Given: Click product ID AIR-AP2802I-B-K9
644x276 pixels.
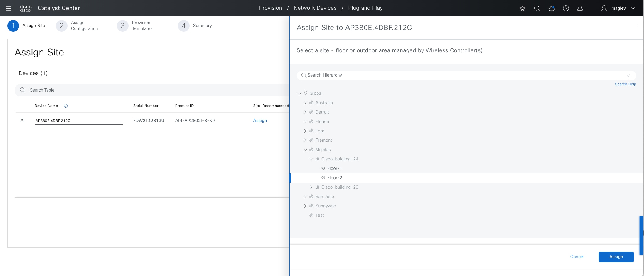Looking at the screenshot, I should 195,121.
